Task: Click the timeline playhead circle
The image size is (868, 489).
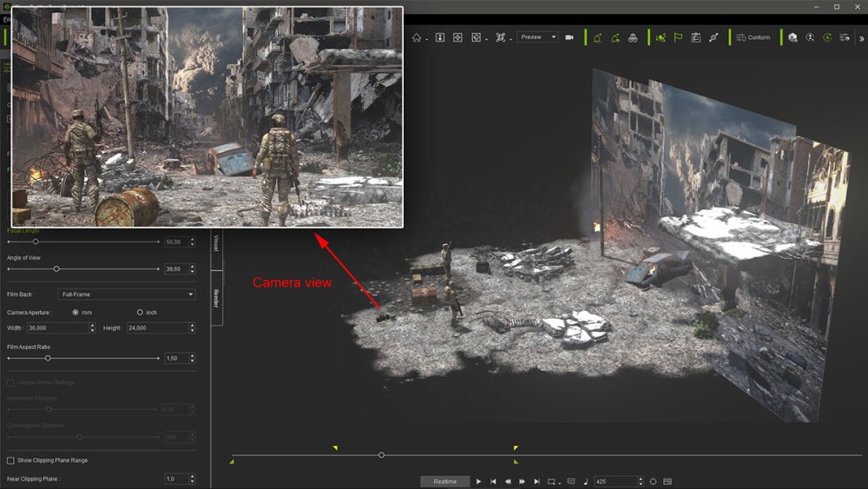Action: pos(381,454)
